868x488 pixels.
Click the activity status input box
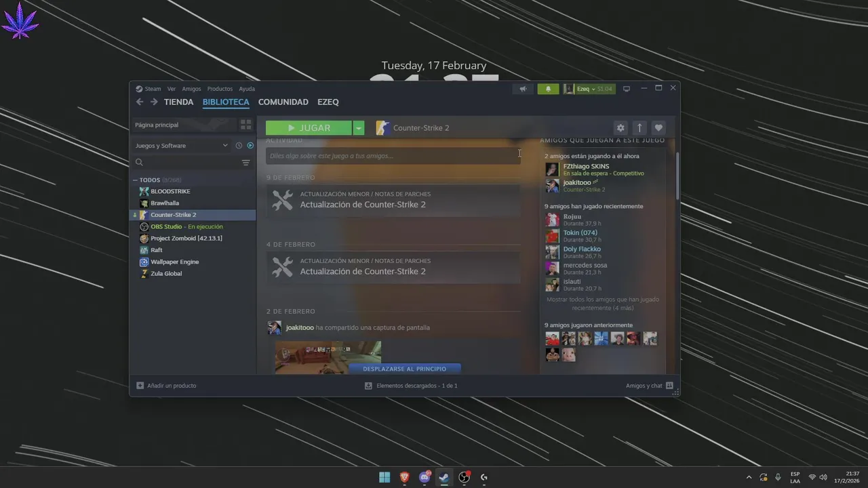(x=393, y=156)
